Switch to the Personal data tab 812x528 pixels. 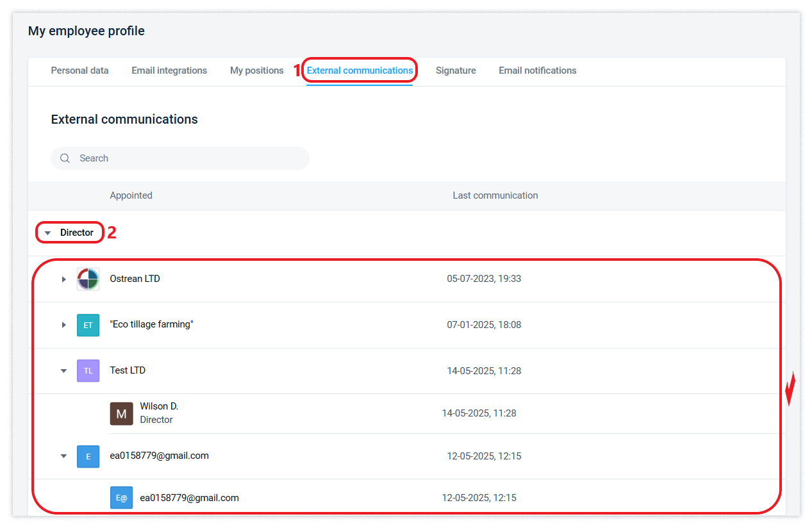tap(79, 70)
